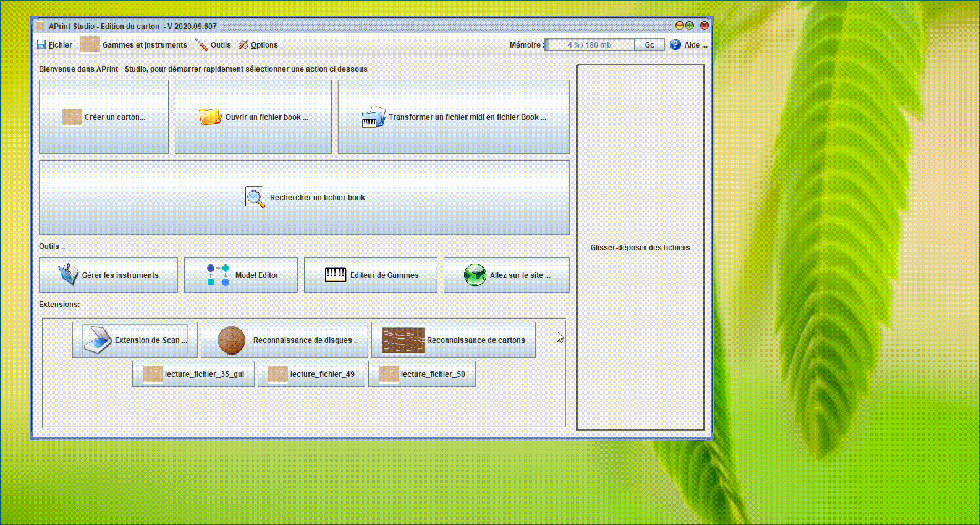Open Reconnaissance de disques extension
This screenshot has height=525, width=980.
pos(284,340)
